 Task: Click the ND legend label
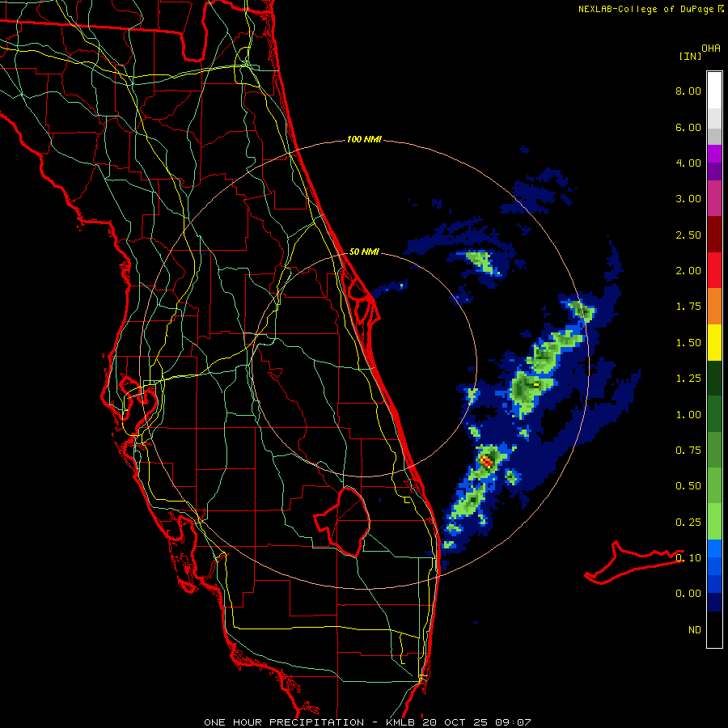(x=695, y=630)
